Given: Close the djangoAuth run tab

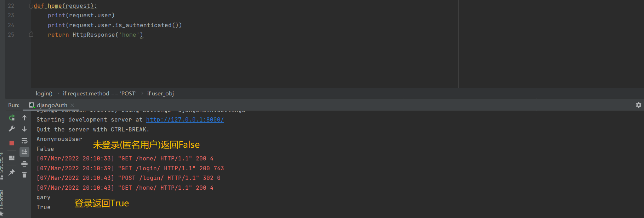Looking at the screenshot, I should click(72, 105).
